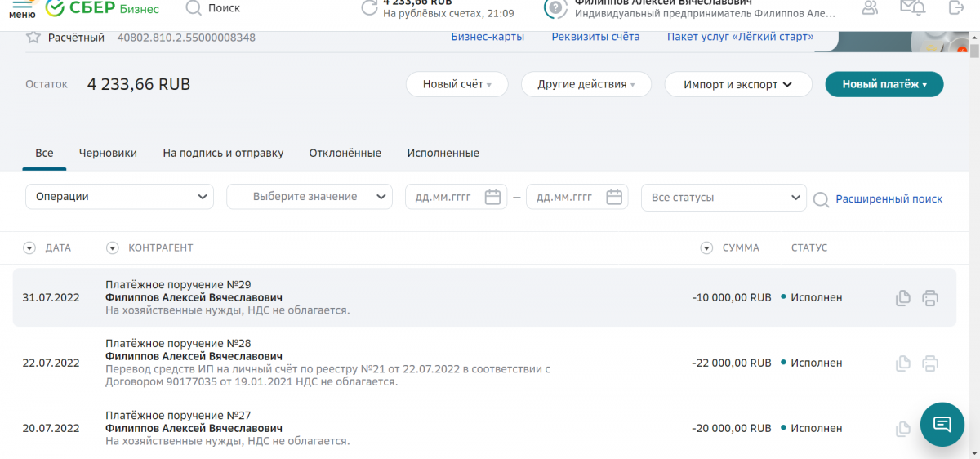Open the Все статусы dropdown
The width and height of the screenshot is (980, 459).
click(724, 198)
